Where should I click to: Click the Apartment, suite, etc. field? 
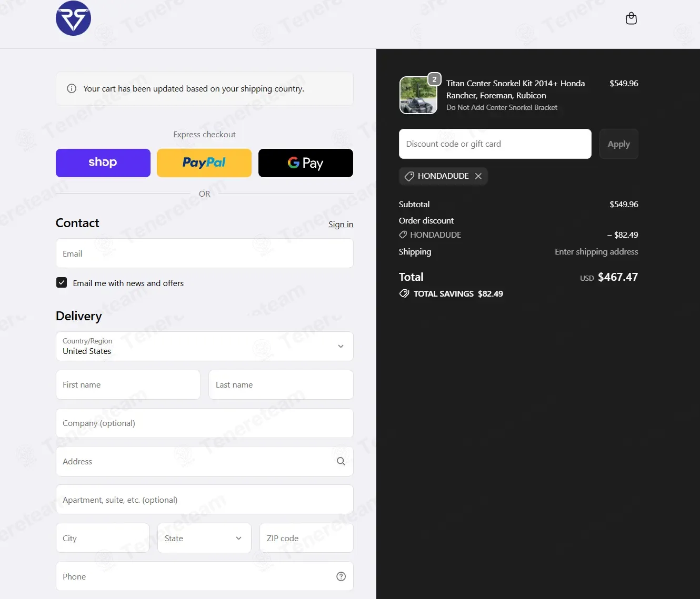(204, 500)
